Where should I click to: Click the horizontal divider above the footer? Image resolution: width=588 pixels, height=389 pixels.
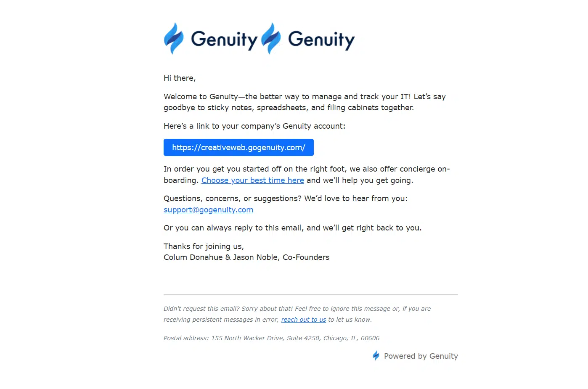(311, 294)
